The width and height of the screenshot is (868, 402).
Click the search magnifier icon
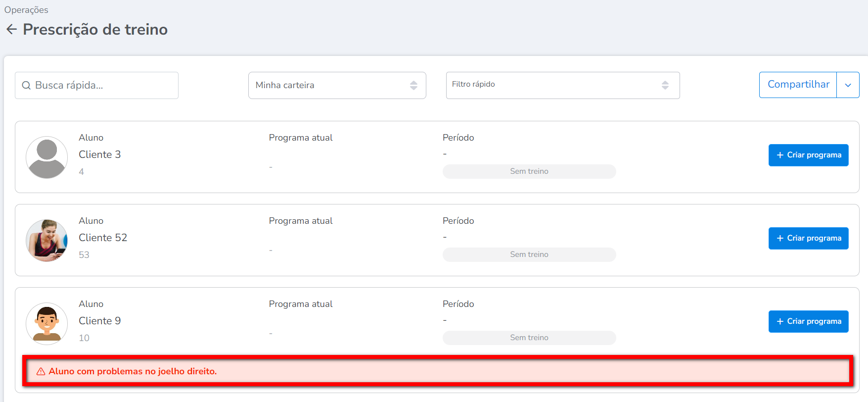(26, 86)
